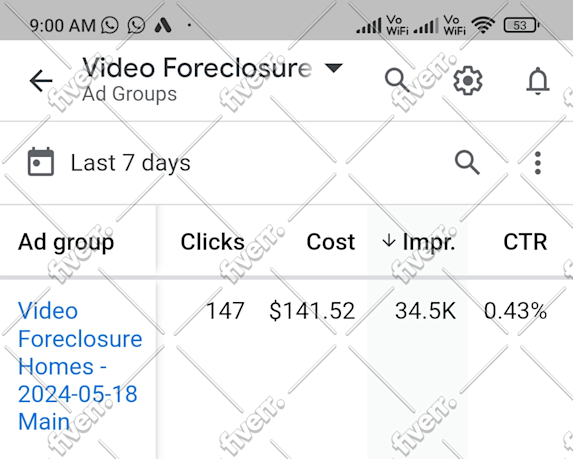Open settings gear icon

(x=468, y=80)
